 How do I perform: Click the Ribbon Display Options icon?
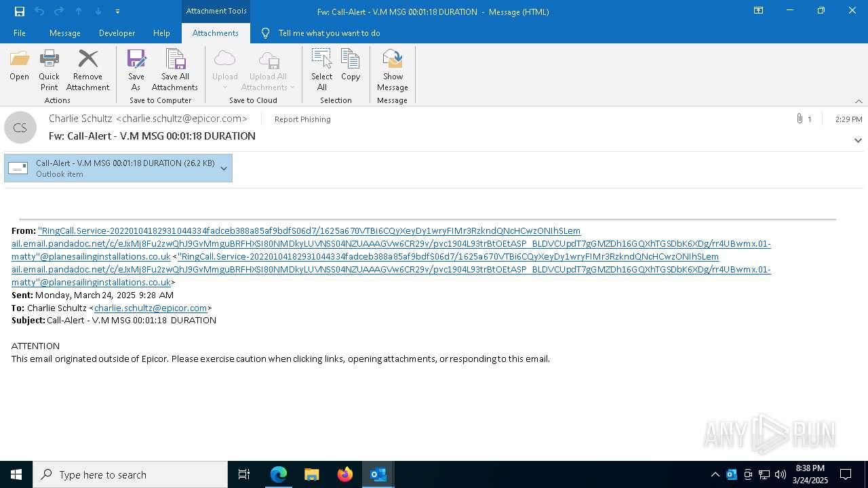coord(758,11)
